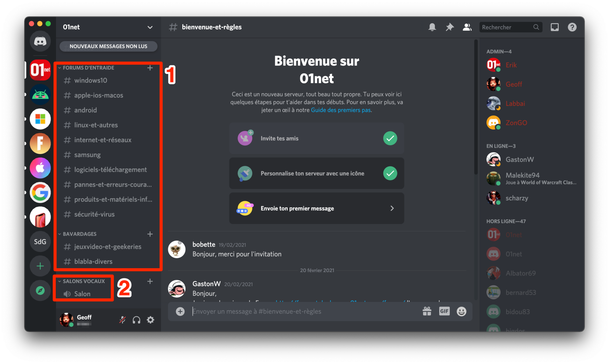Join the Salon voice channel
The height and width of the screenshot is (364, 609).
point(108,294)
